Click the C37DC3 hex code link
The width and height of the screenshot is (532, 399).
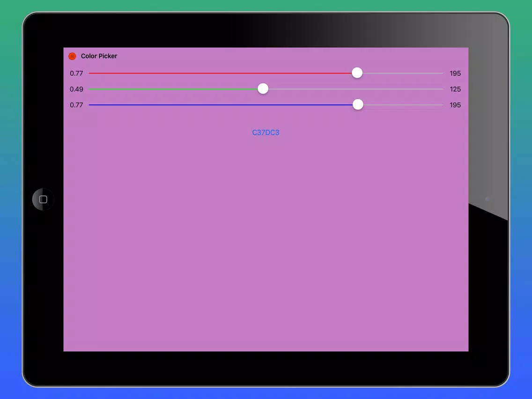click(x=266, y=133)
